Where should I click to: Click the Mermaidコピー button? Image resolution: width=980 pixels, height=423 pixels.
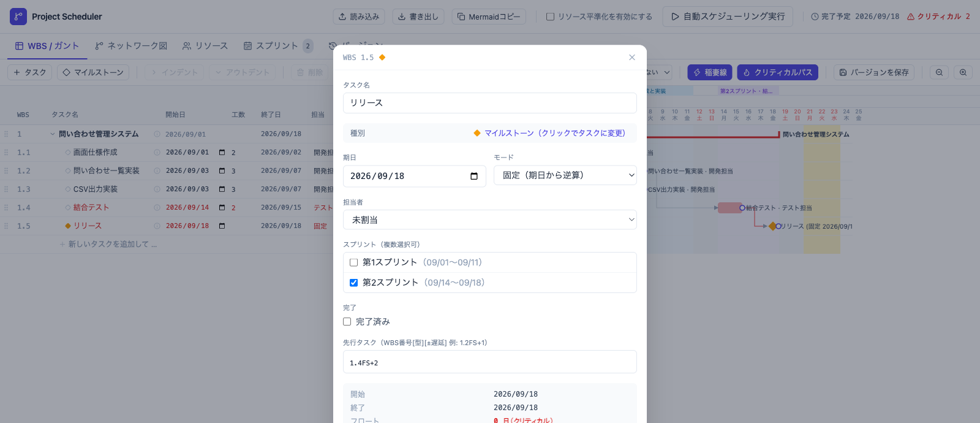point(489,17)
